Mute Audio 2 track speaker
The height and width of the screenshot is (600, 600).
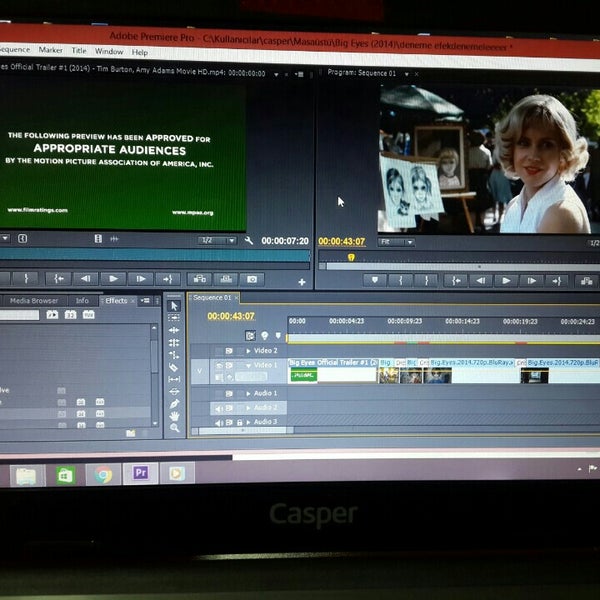[x=218, y=408]
